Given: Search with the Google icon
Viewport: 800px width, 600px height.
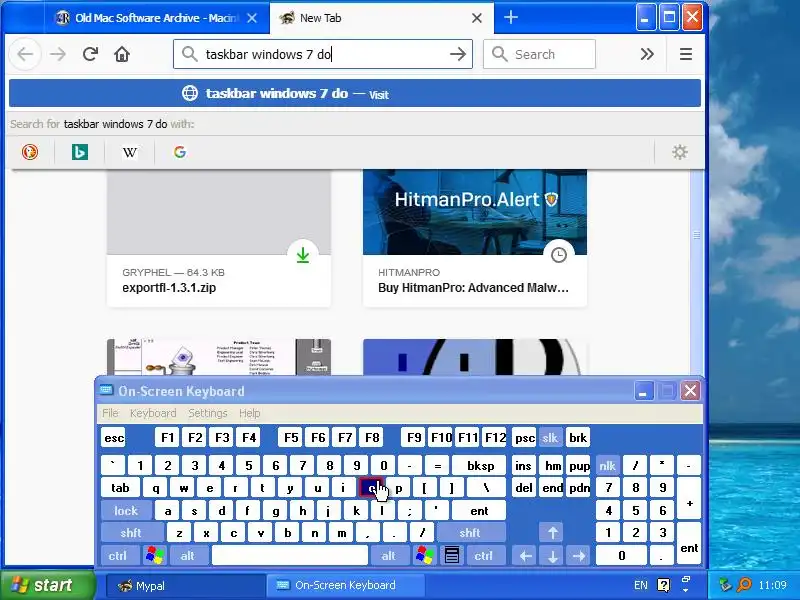Looking at the screenshot, I should click(x=180, y=152).
